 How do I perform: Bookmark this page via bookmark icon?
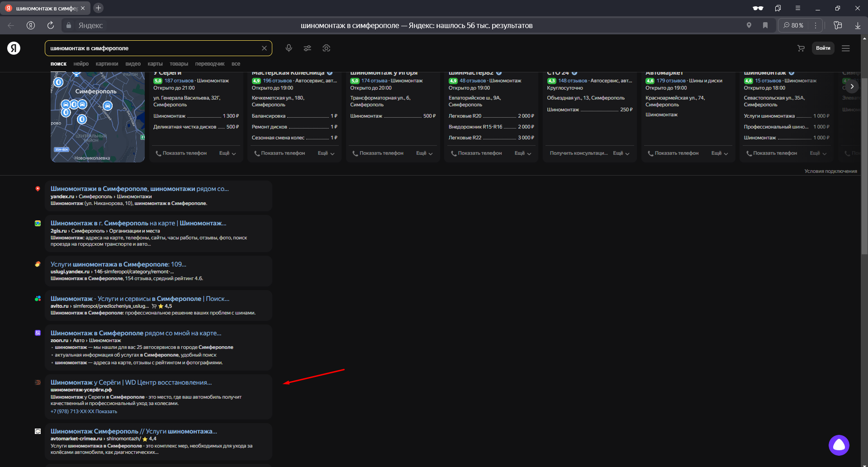(x=765, y=25)
